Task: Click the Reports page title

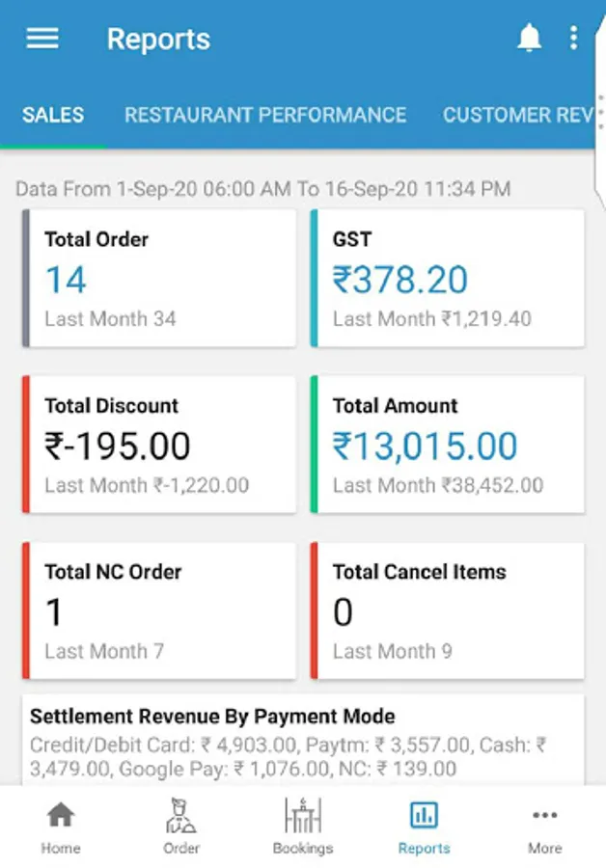Action: [x=158, y=40]
